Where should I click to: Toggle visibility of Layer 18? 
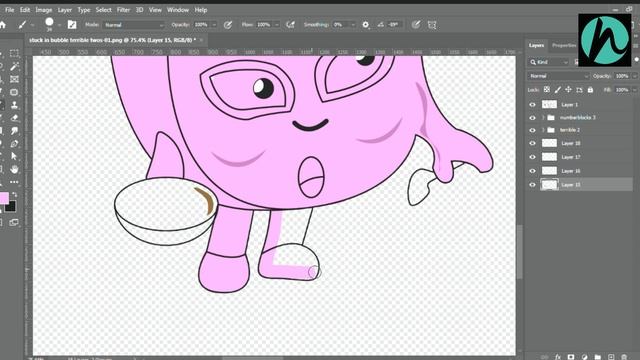[x=532, y=143]
